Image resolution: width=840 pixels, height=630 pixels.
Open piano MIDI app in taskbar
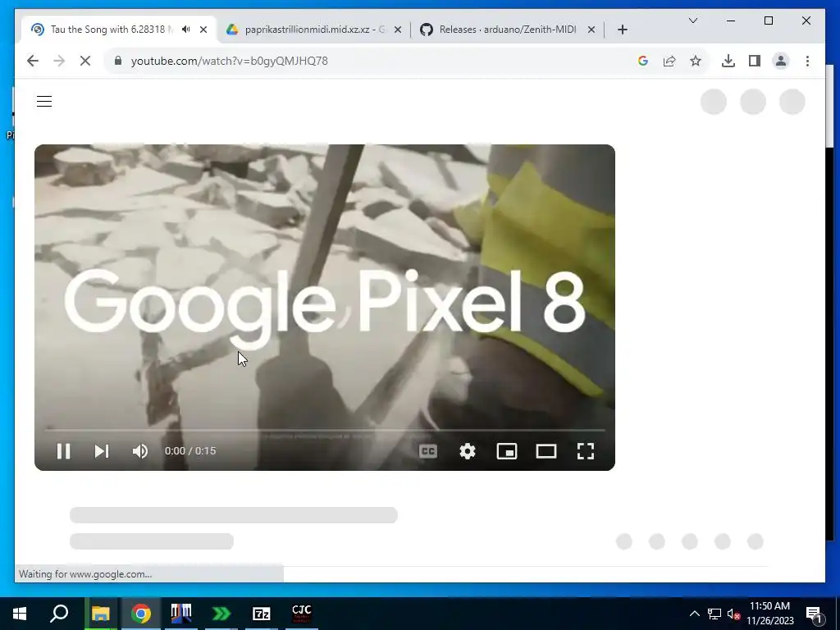[181, 614]
